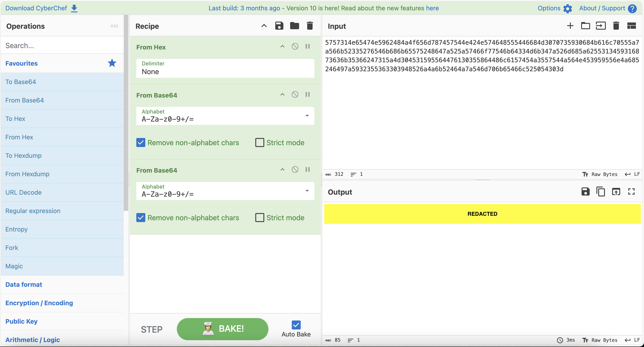
Task: Disable the From Hex operation
Action: click(295, 47)
